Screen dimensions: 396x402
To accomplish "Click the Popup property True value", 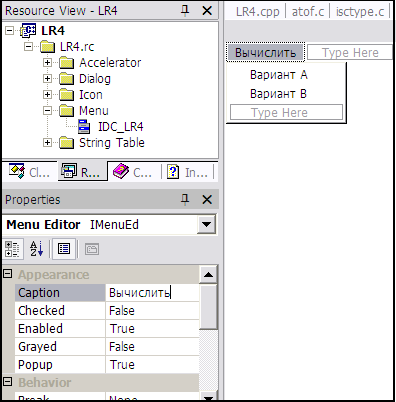I will click(x=152, y=365).
